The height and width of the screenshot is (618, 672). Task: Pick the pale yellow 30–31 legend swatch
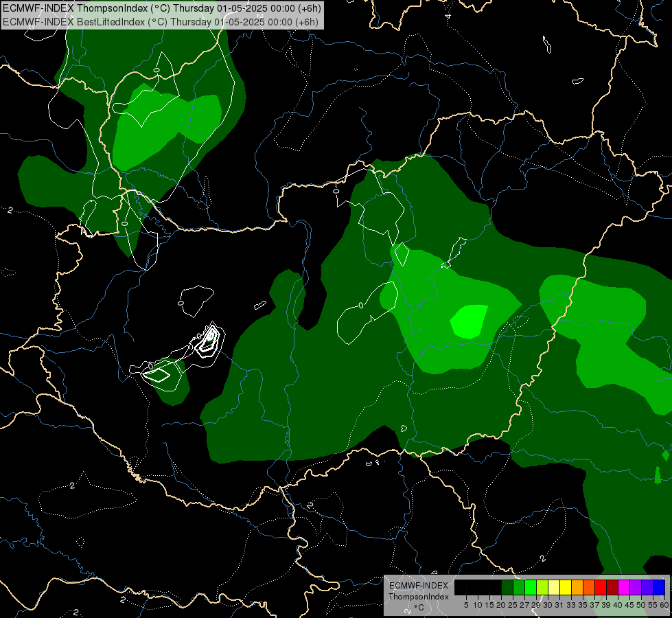tap(554, 587)
